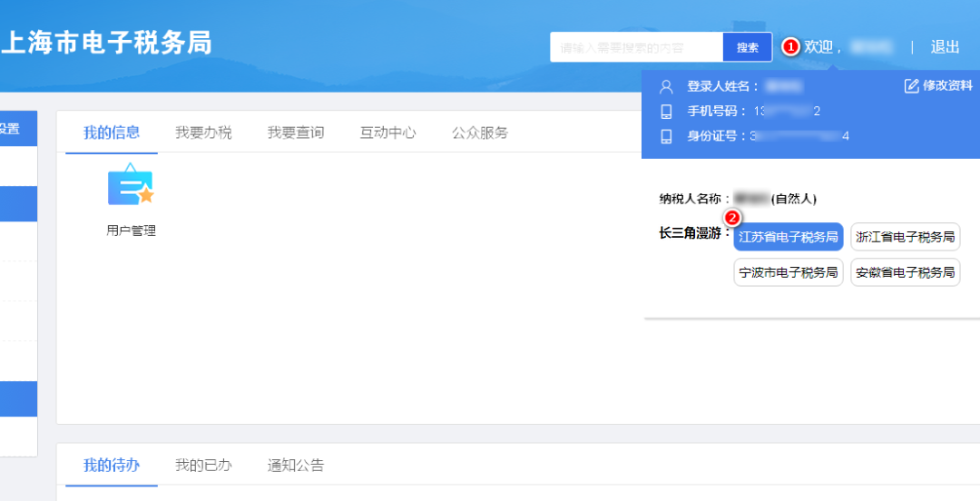This screenshot has width=980, height=501.
Task: Choose 宁波市电子税务局 button
Action: [x=788, y=272]
